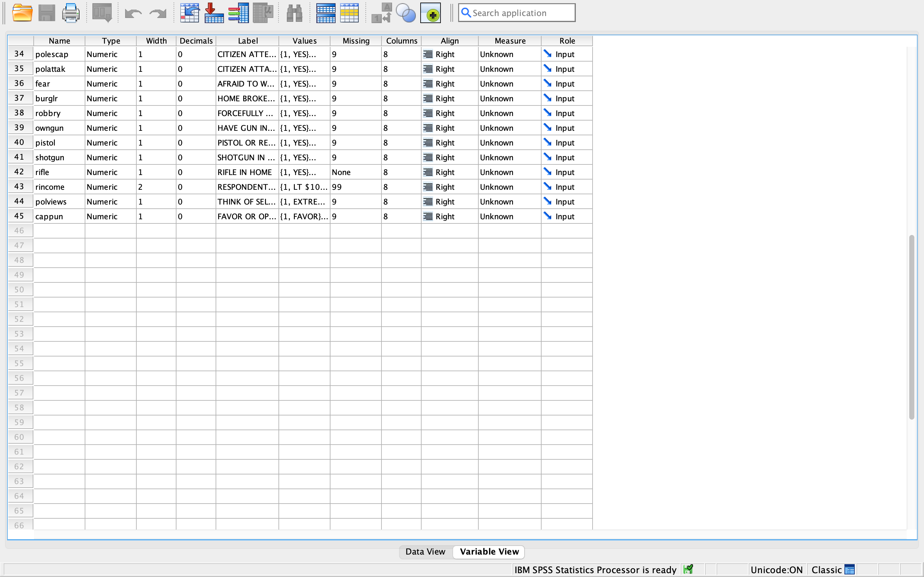Switch to the Data View tab
924x577 pixels.
[425, 552]
